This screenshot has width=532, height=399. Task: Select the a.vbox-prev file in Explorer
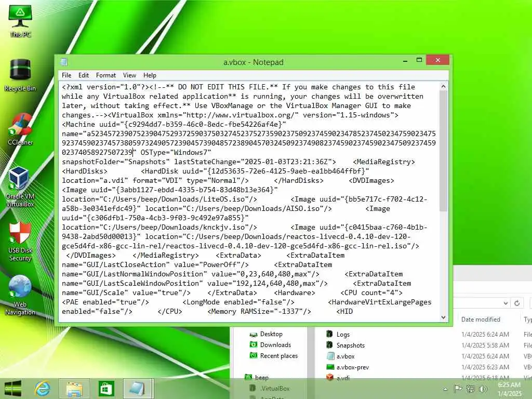pos(353,367)
